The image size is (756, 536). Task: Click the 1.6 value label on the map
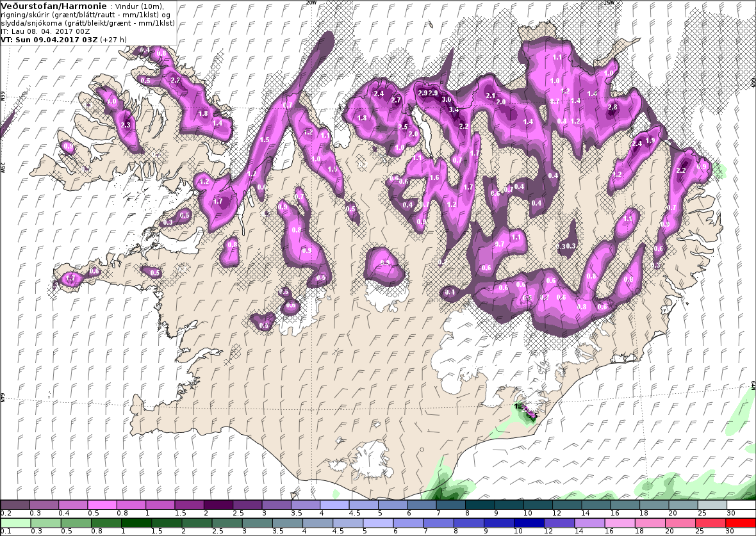(x=434, y=177)
